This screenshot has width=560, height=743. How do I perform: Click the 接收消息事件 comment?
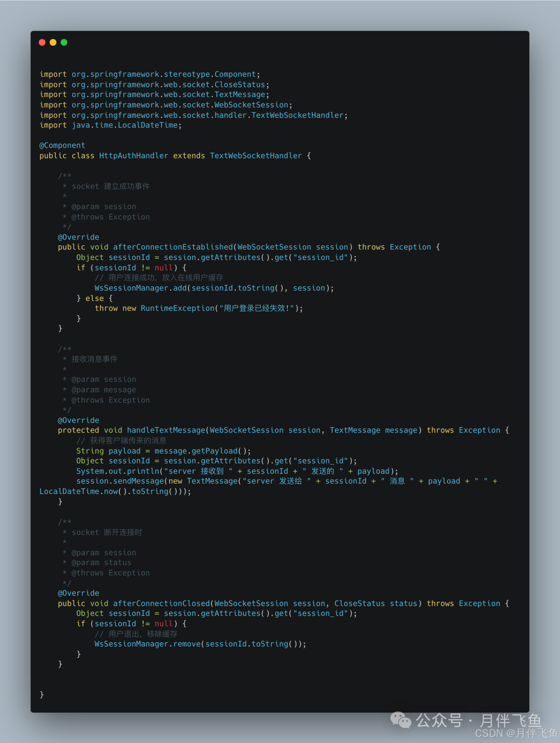tap(94, 359)
